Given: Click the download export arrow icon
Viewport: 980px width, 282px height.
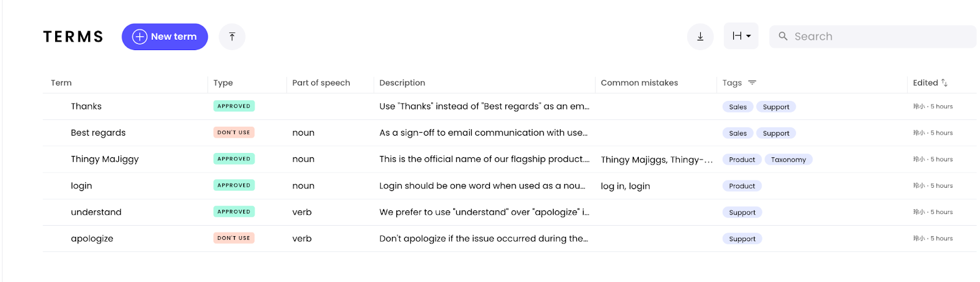Looking at the screenshot, I should point(700,37).
